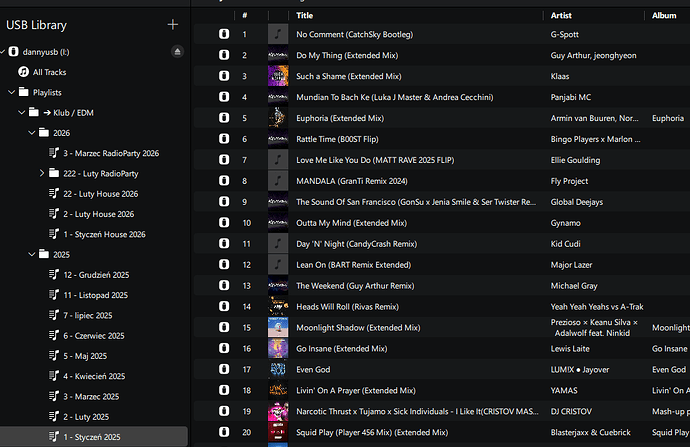Expand the 222 - Luty RadioParty folder
Screen dimensions: 690x447
(42, 173)
